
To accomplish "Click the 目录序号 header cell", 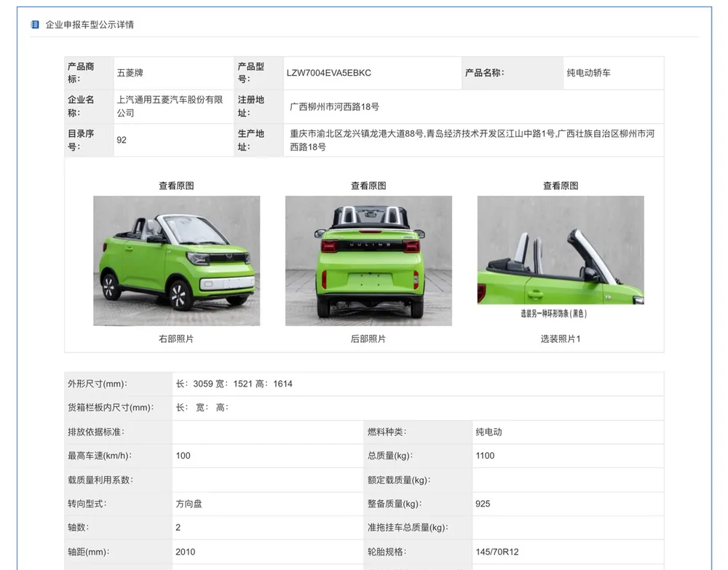I will (89, 140).
